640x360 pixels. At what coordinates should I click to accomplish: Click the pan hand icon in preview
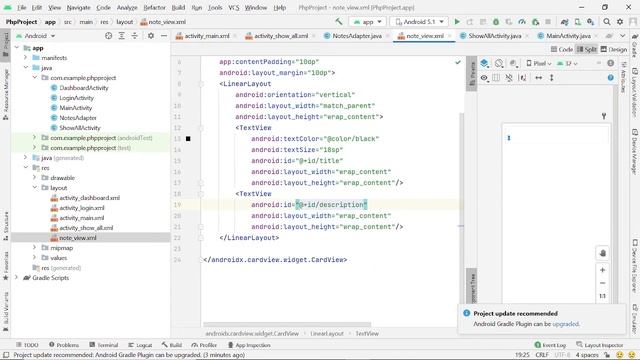pos(603,253)
